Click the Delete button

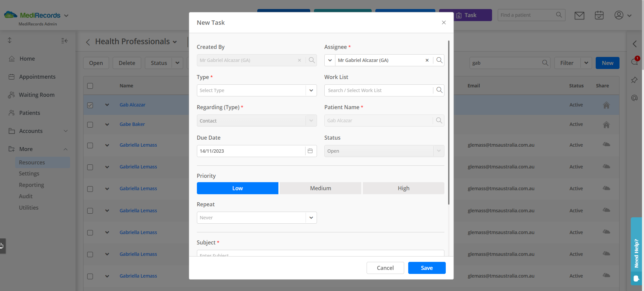(x=127, y=63)
